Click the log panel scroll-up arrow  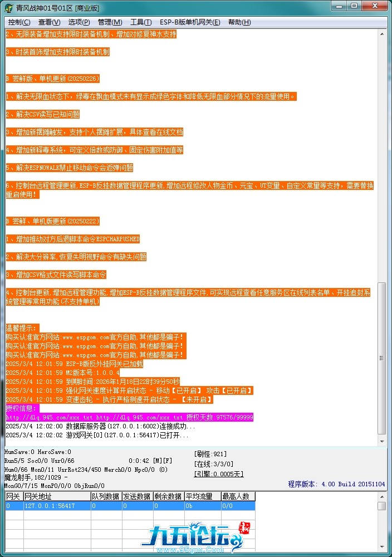(382, 34)
